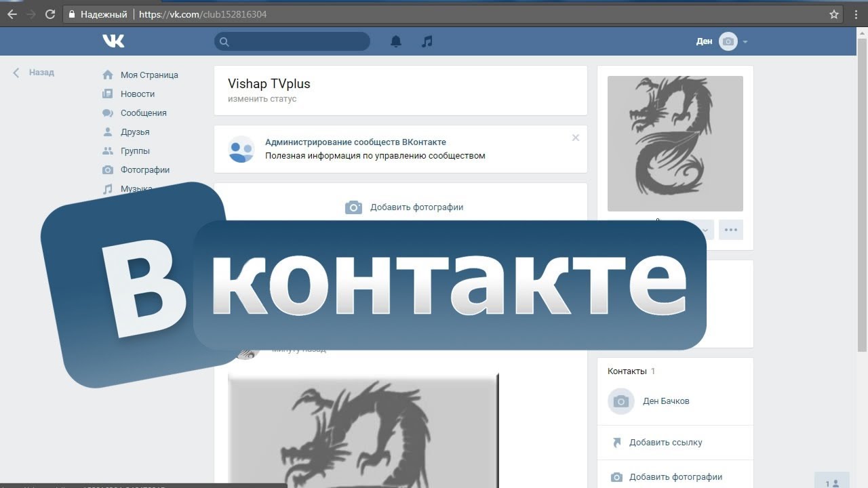Viewport: 868px width, 488px height.
Task: Open Администрирование сообществ ВКонтакте link
Action: (355, 142)
